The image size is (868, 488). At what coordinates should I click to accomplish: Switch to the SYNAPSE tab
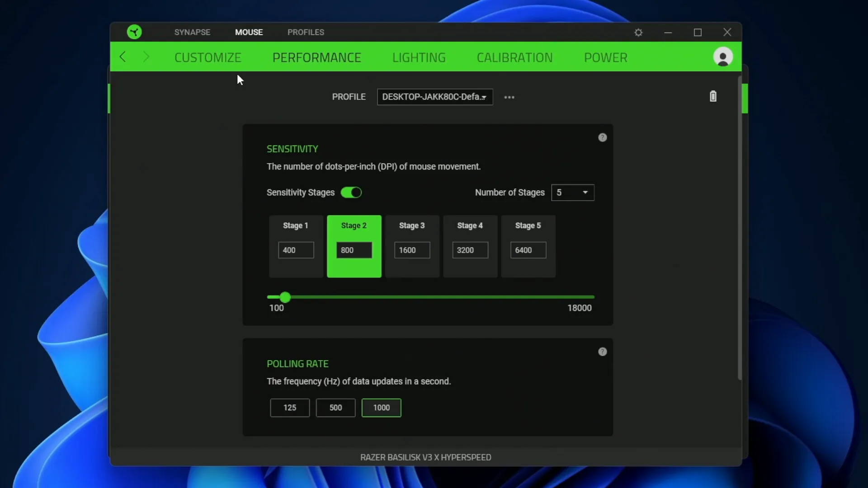(x=192, y=32)
